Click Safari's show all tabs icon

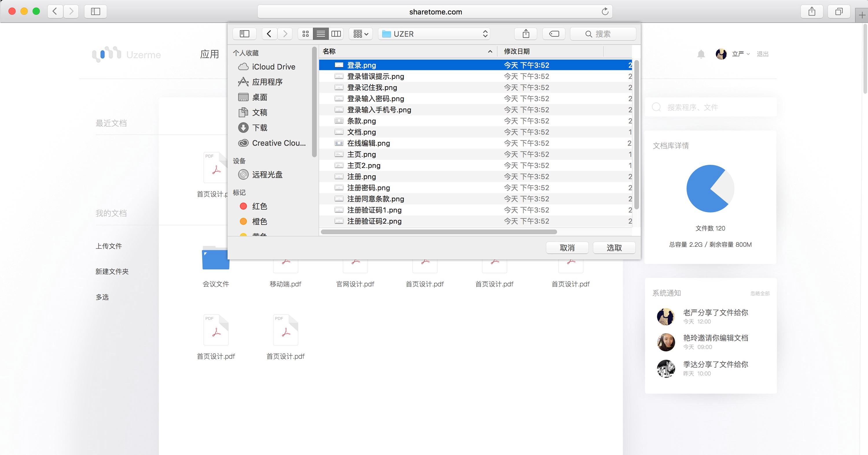point(839,12)
